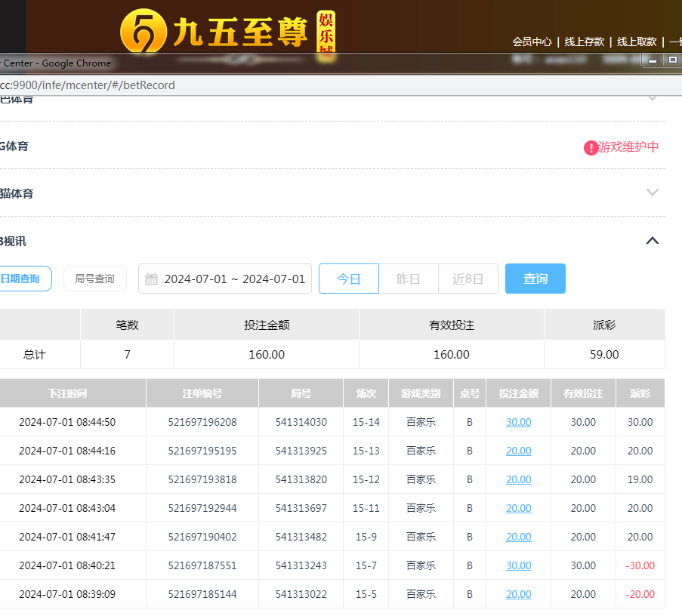
Task: Select the 近8日 date range option
Action: (x=468, y=279)
